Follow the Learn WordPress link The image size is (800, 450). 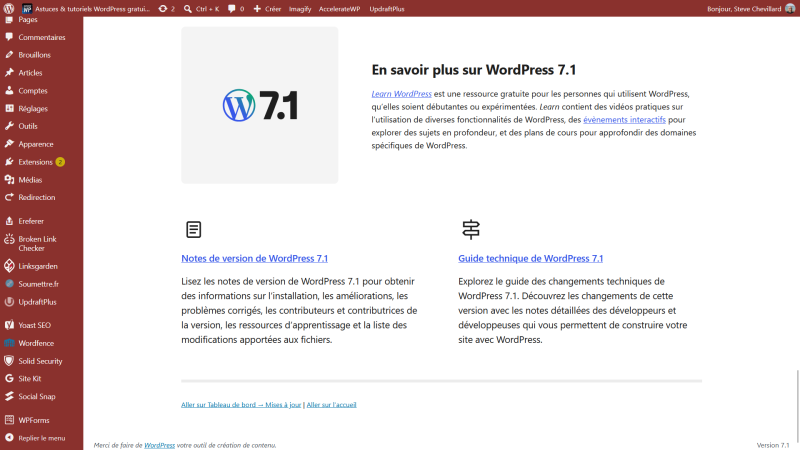click(x=401, y=94)
